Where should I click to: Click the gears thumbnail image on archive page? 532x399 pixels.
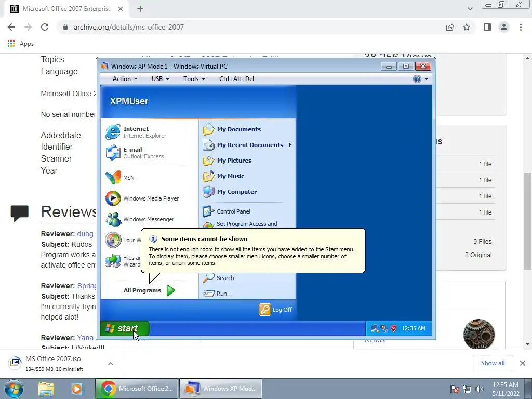[x=478, y=334]
